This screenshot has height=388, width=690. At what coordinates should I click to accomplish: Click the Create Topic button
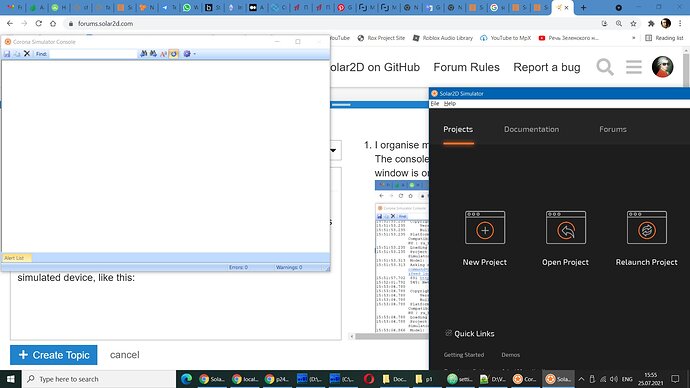pyautogui.click(x=54, y=355)
